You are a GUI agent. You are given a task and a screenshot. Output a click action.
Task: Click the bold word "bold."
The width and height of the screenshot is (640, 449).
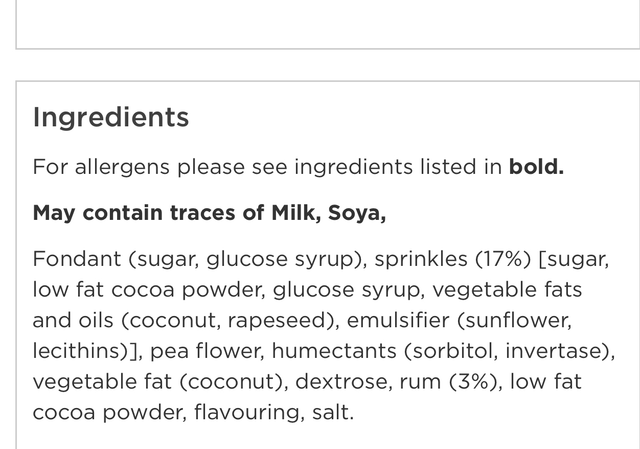[x=536, y=167]
